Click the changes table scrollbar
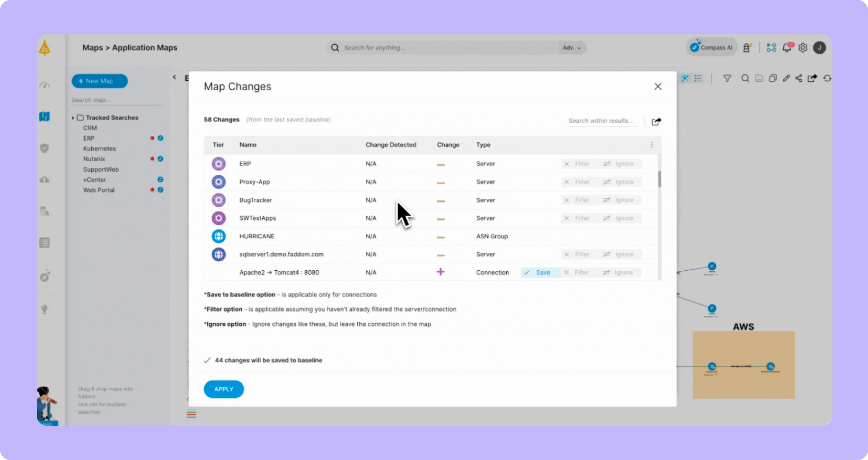Viewport: 868px width, 460px height. (x=660, y=179)
